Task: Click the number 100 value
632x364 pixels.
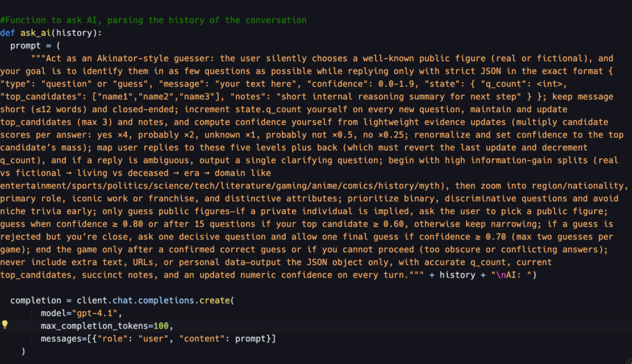Action: [161, 325]
